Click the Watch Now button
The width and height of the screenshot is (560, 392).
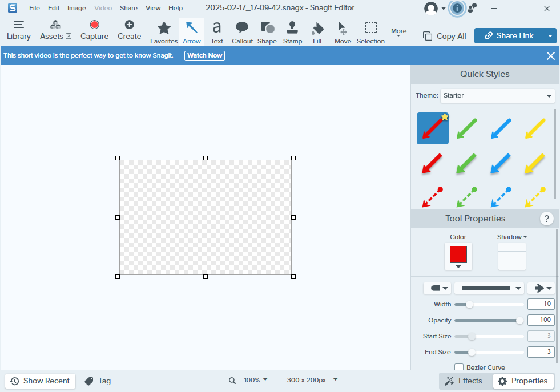(x=204, y=56)
